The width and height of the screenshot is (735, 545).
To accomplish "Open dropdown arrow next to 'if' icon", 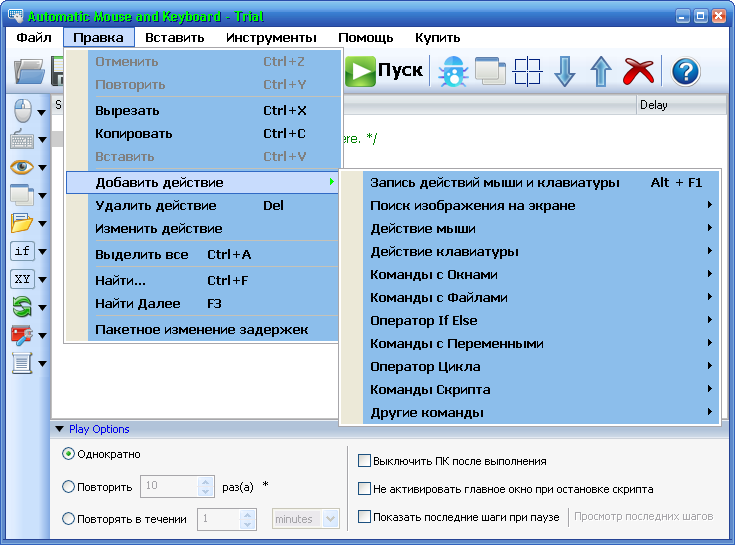I will [42, 252].
